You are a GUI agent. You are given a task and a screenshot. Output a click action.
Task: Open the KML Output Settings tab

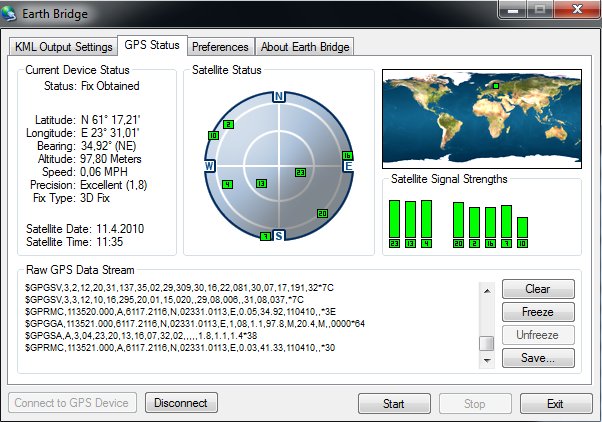point(63,47)
